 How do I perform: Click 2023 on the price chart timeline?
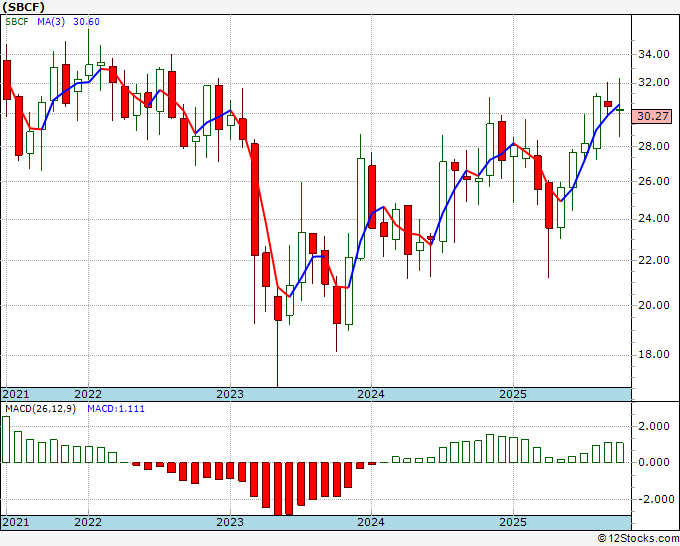(x=230, y=394)
